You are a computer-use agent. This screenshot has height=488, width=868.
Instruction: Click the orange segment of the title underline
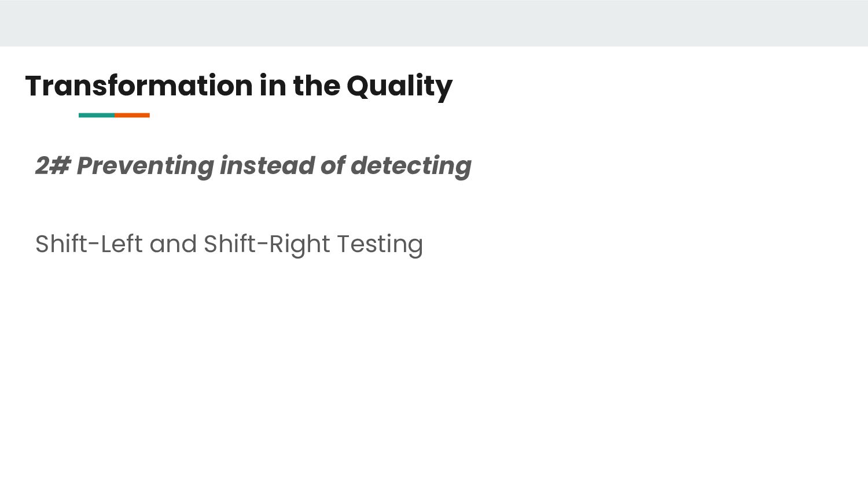pos(132,115)
